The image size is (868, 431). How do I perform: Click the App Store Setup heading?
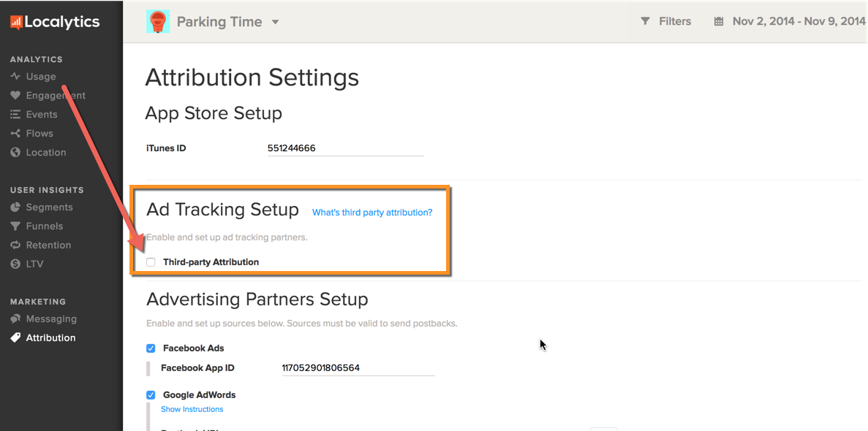(214, 113)
